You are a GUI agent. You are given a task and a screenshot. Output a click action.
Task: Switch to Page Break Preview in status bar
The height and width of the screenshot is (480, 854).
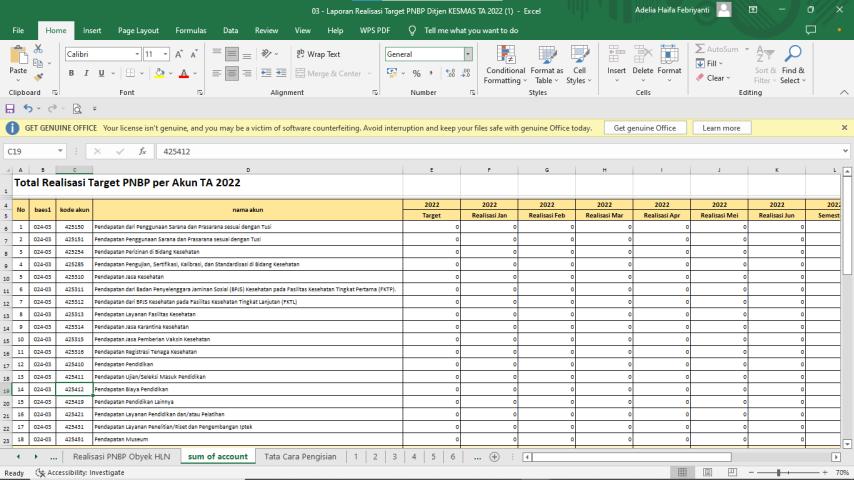click(732, 472)
